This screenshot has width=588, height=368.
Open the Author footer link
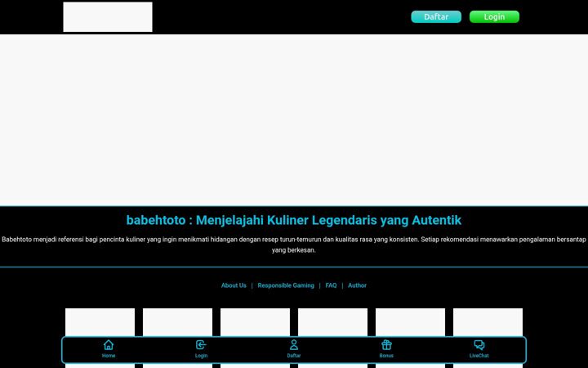[357, 285]
